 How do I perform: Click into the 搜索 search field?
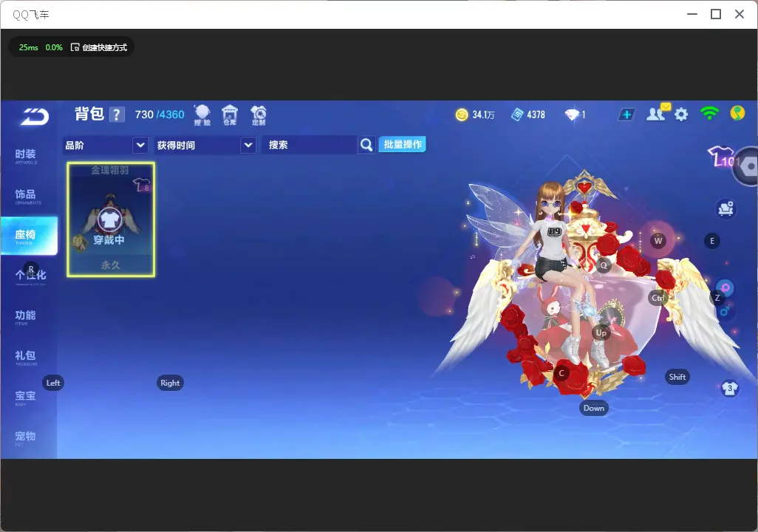point(310,145)
